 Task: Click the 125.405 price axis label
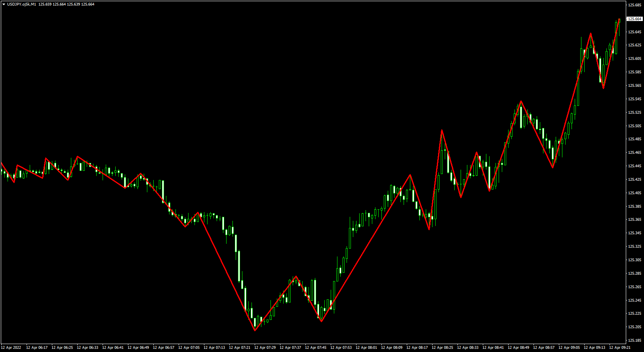(635, 193)
